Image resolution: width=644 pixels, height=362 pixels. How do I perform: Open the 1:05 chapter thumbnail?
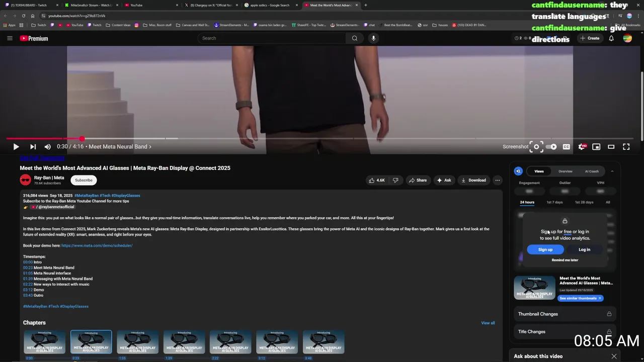pyautogui.click(x=137, y=342)
